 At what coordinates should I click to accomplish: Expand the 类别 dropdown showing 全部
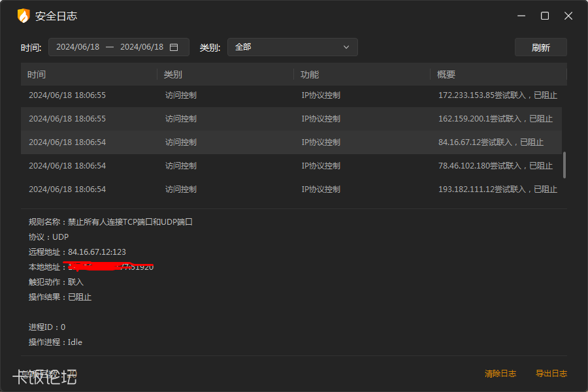pos(292,47)
